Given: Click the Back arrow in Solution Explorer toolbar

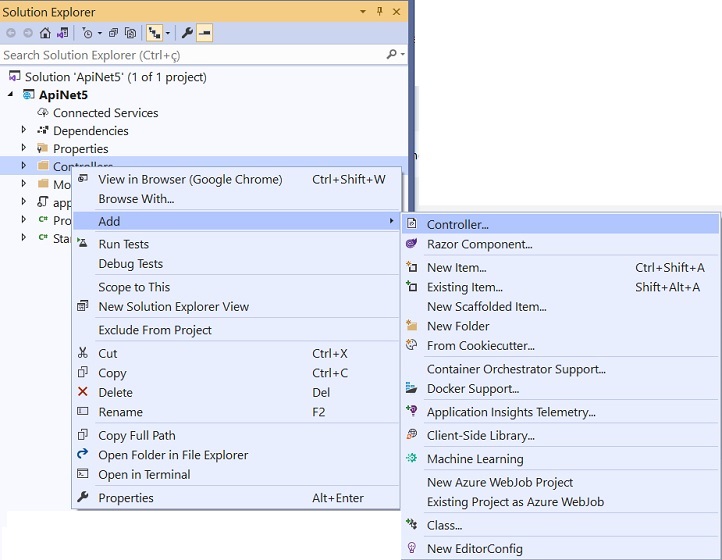Looking at the screenshot, I should click(11, 33).
